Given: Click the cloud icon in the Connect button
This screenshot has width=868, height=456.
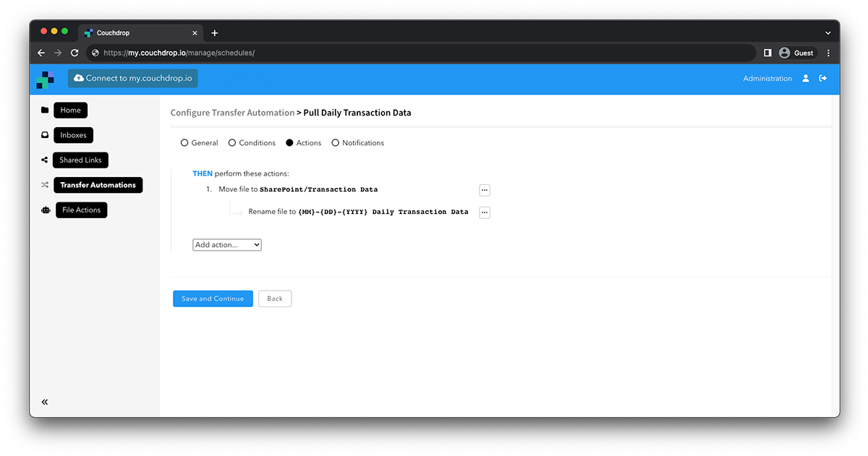Looking at the screenshot, I should click(x=78, y=78).
